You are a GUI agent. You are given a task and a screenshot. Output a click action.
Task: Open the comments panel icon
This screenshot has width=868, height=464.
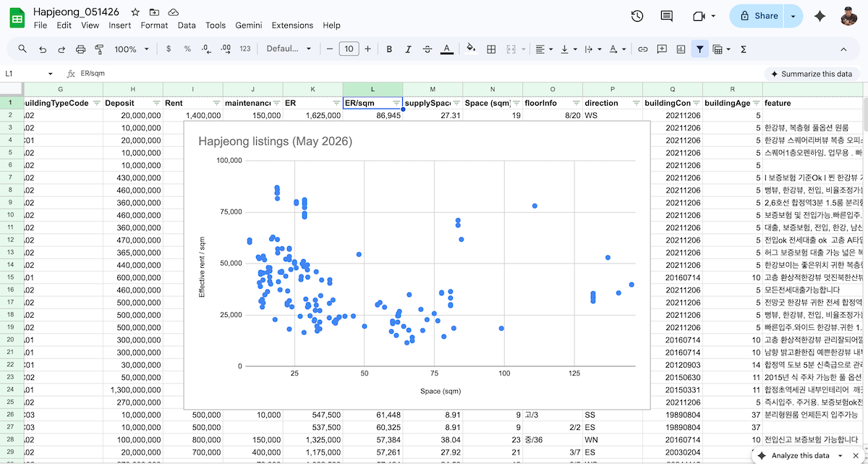(x=667, y=16)
